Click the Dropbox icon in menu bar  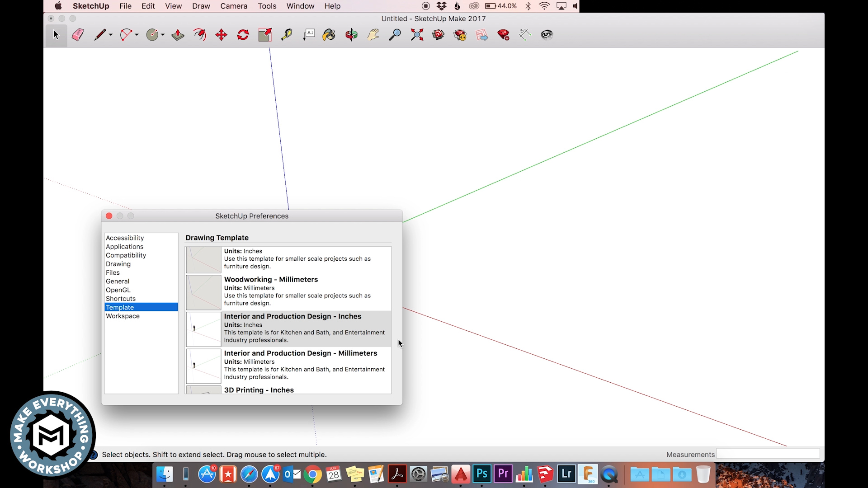(x=441, y=6)
